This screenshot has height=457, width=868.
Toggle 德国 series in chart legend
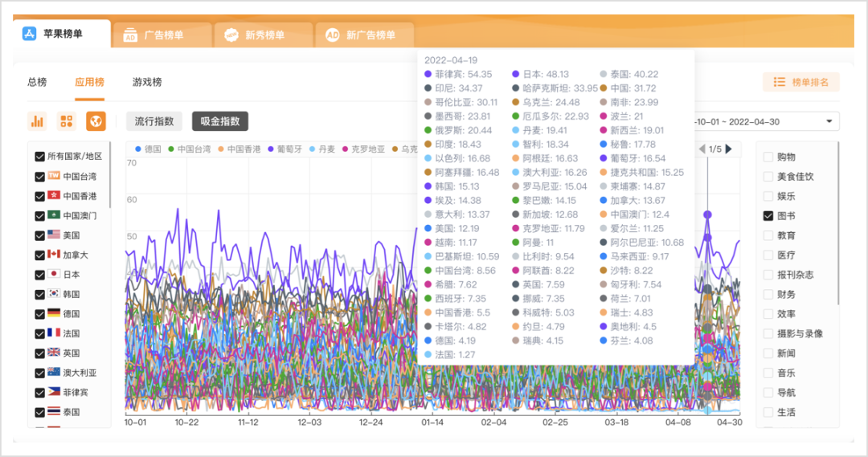tap(149, 149)
